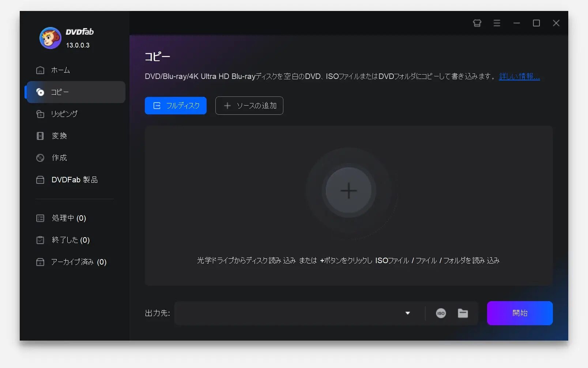This screenshot has width=588, height=368.
Task: Open the リッピング module
Action: pos(64,114)
